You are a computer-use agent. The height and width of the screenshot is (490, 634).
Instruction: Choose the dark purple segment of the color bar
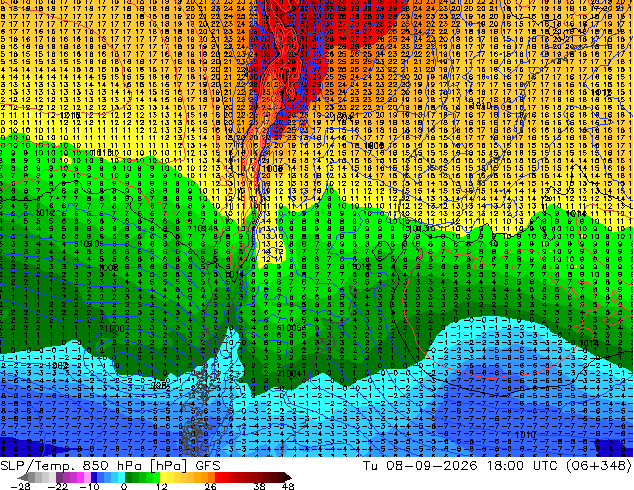59,477
